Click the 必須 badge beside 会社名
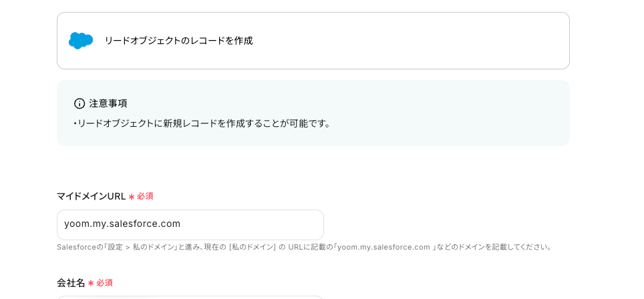The height and width of the screenshot is (299, 644). [104, 283]
